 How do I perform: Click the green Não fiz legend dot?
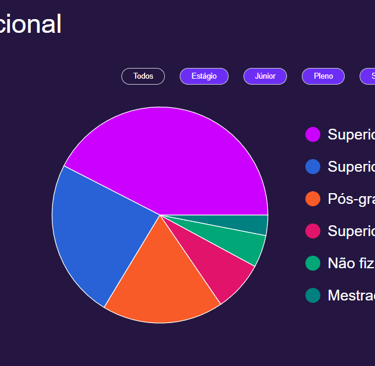pyautogui.click(x=313, y=263)
